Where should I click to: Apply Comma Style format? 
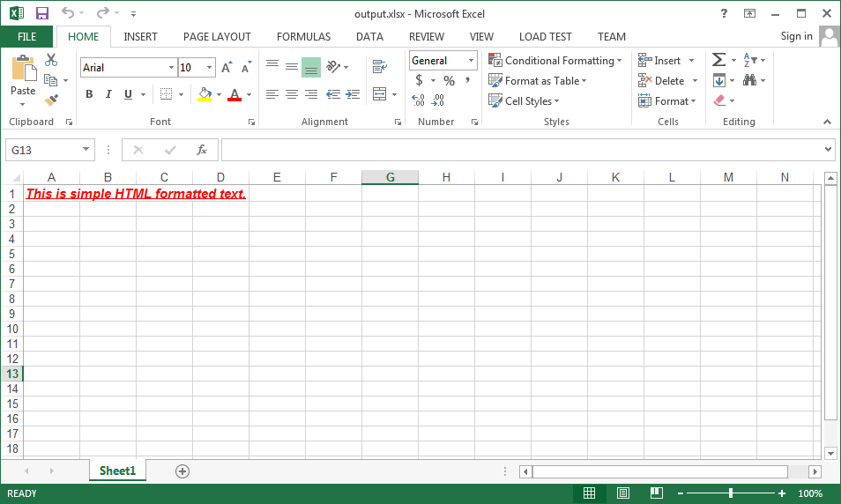468,80
